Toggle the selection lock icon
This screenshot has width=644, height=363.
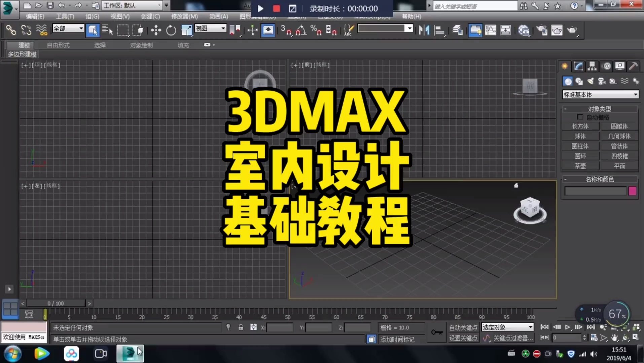coord(241,327)
